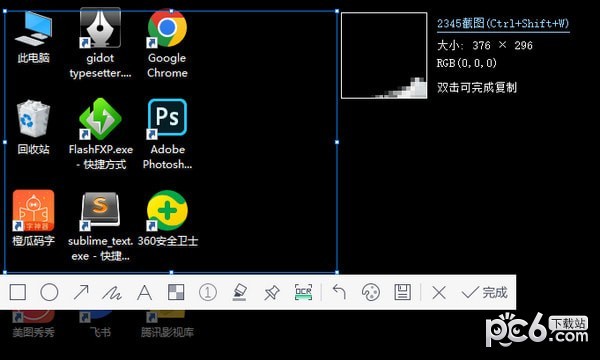Image resolution: width=600 pixels, height=360 pixels.
Task: Click the top-left selection resize handle
Action: point(5,11)
